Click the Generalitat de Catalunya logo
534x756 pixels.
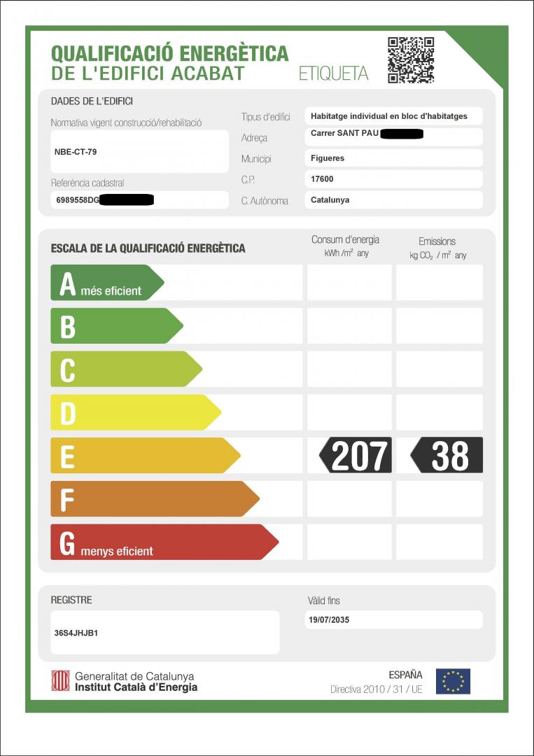pyautogui.click(x=61, y=681)
